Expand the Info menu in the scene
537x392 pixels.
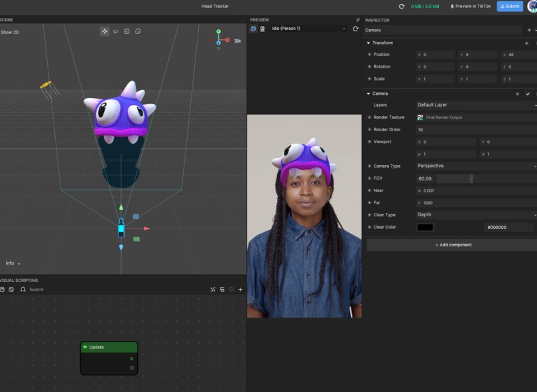[13, 263]
